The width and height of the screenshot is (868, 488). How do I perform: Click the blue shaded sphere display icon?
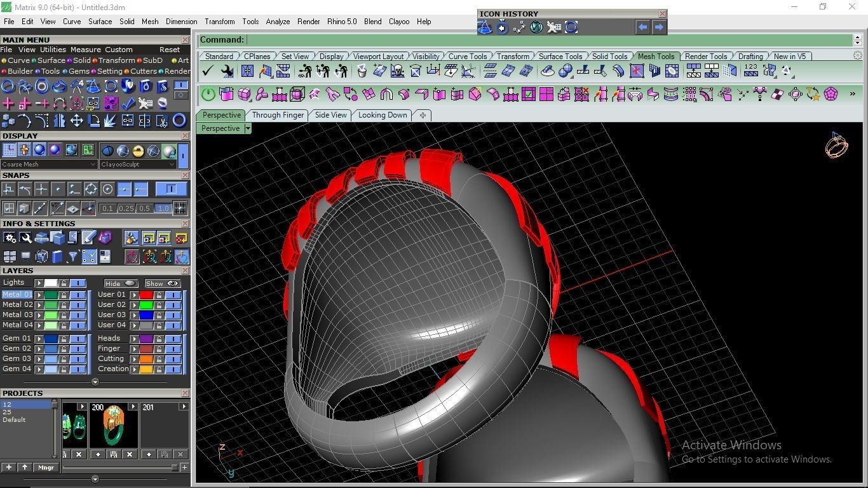pyautogui.click(x=40, y=150)
